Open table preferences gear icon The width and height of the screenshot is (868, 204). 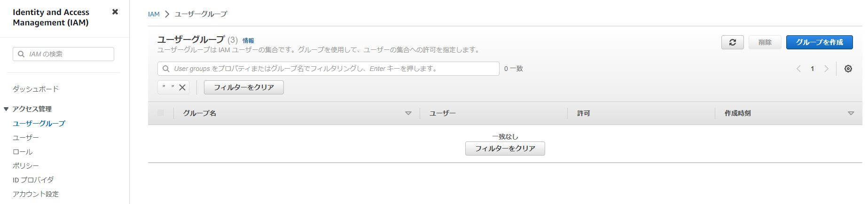coord(848,69)
